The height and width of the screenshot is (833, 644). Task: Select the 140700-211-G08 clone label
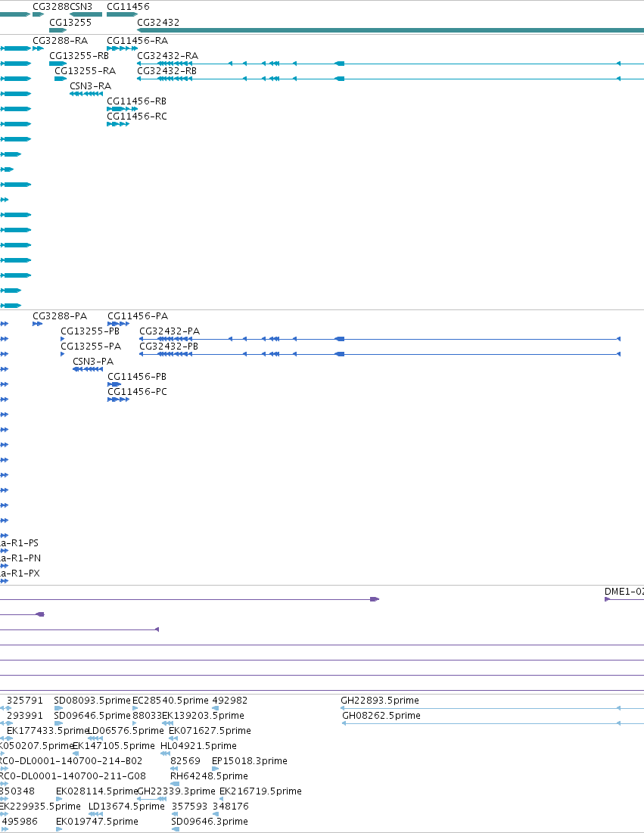click(x=73, y=777)
